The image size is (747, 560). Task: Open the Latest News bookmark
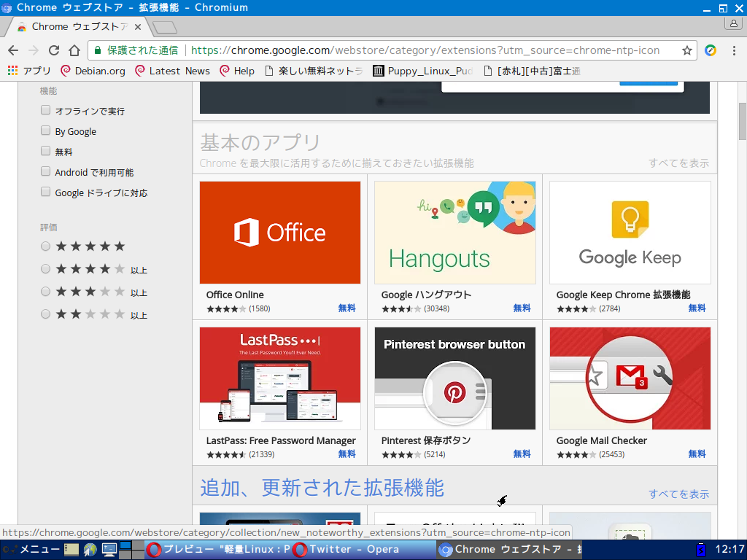pos(172,71)
